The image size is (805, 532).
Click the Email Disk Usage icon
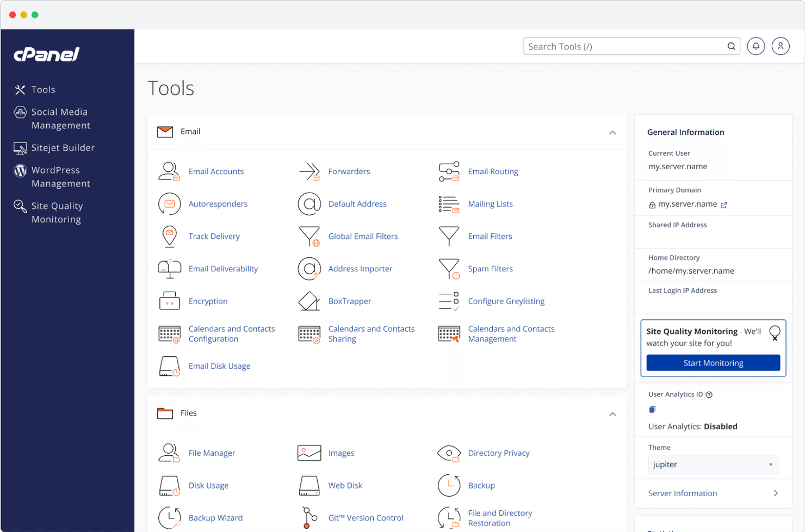click(169, 366)
